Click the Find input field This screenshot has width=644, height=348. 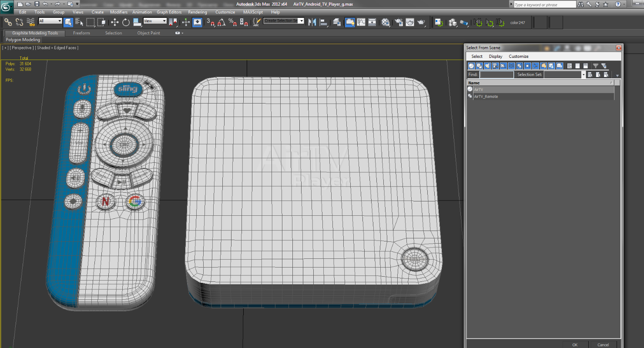pyautogui.click(x=496, y=75)
